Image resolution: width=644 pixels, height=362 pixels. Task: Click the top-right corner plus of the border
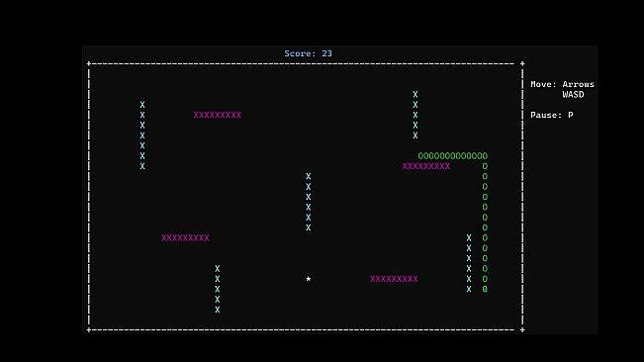(x=522, y=64)
